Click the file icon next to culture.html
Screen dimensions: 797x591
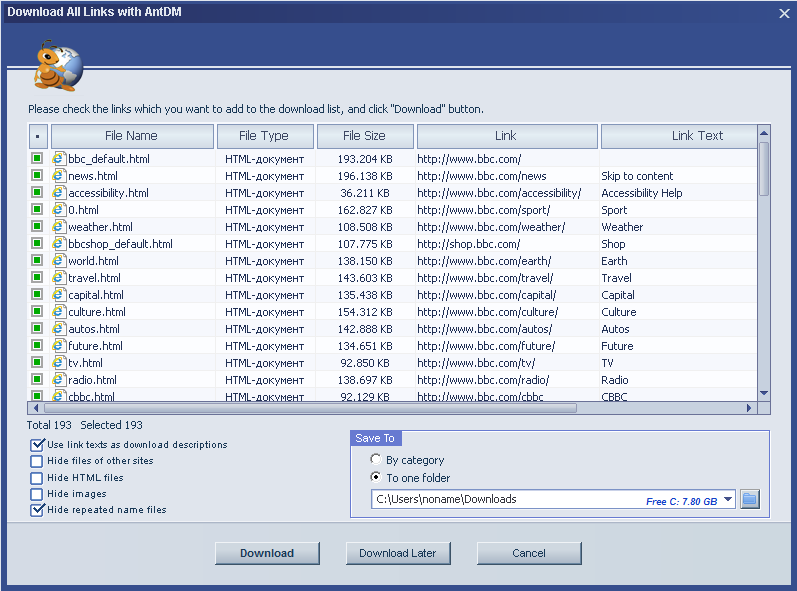point(59,312)
